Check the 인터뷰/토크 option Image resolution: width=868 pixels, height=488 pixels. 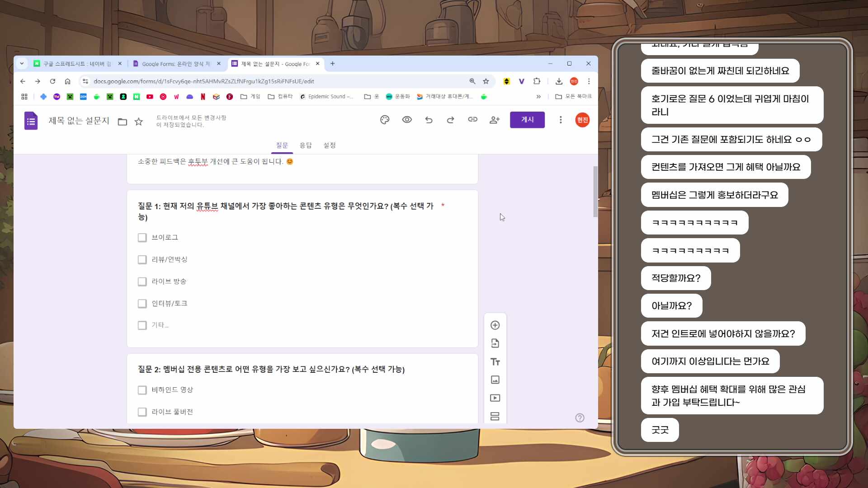pyautogui.click(x=142, y=304)
